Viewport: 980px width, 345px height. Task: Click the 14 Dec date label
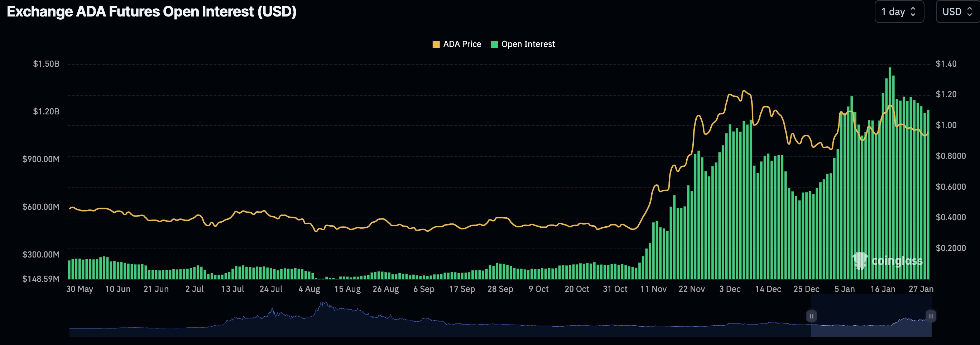[x=768, y=289]
